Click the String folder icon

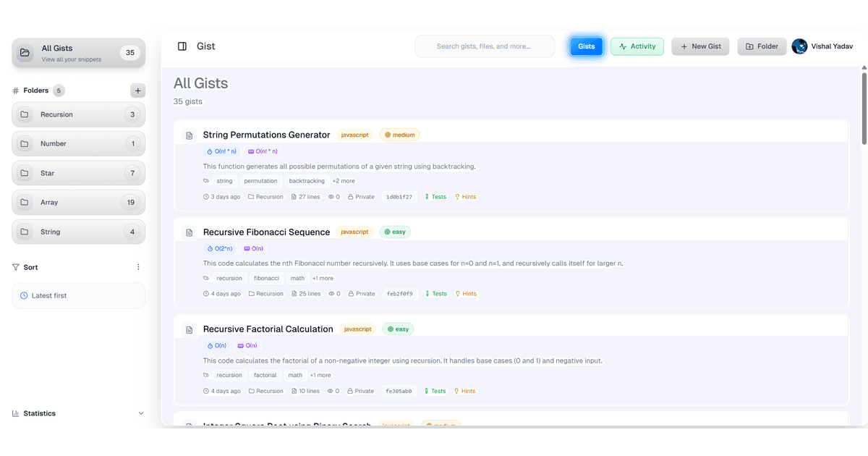(x=25, y=232)
